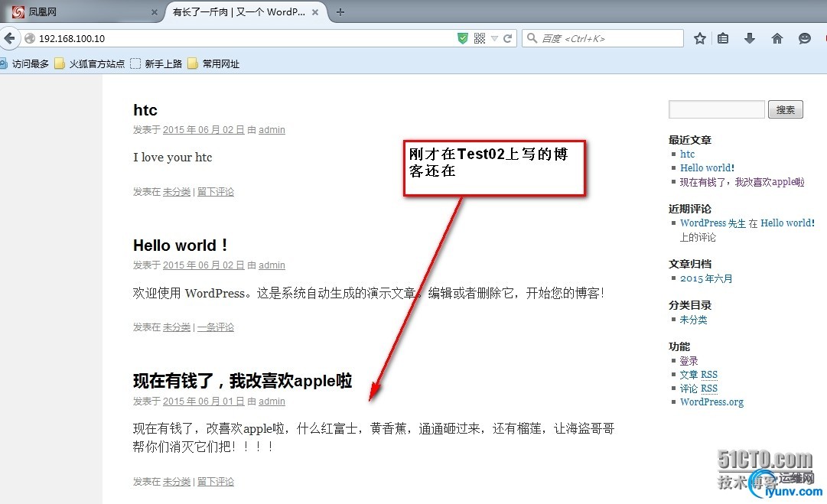Open 现在有钱了 link in 最近文章 sidebar

pyautogui.click(x=742, y=182)
